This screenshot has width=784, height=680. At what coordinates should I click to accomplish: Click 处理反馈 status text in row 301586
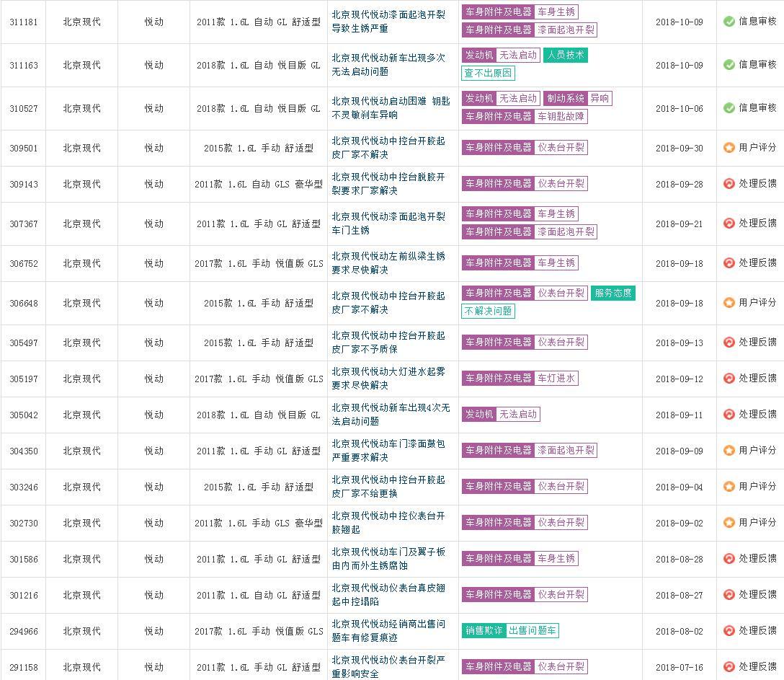point(757,558)
